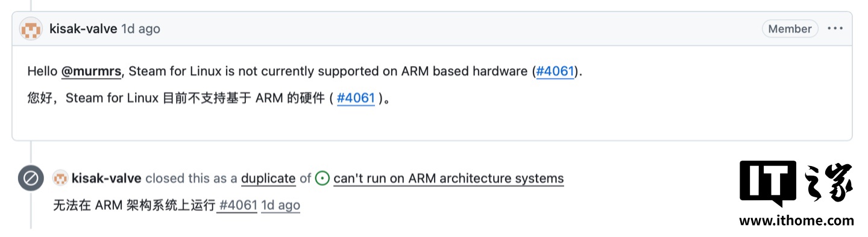Click small kisak-valve avatar in closed event
The width and height of the screenshot is (868, 237).
click(60, 178)
